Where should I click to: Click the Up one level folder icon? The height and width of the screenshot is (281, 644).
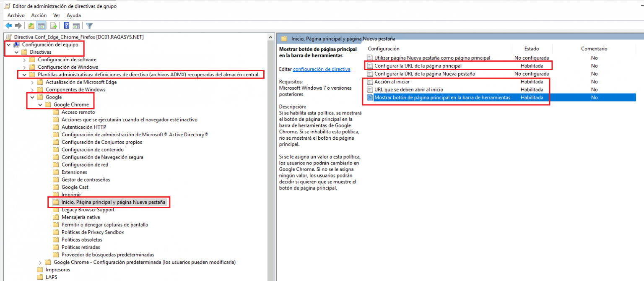click(x=31, y=25)
